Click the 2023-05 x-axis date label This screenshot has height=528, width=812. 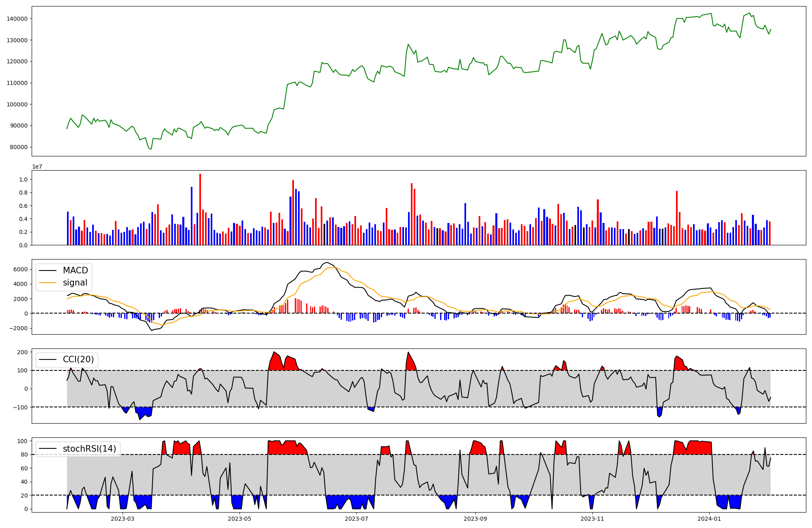[240, 519]
